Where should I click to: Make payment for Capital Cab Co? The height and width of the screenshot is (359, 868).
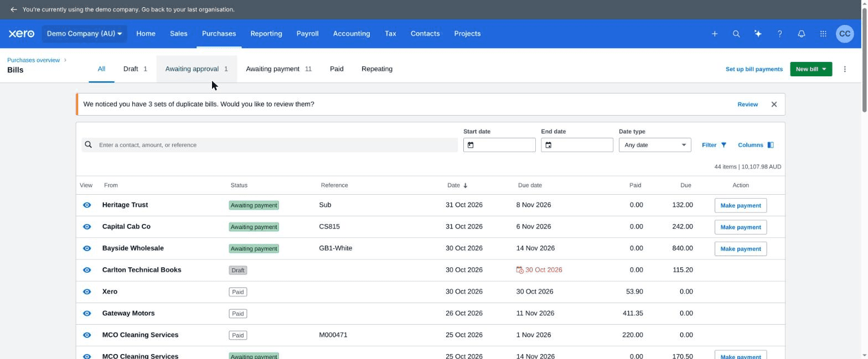tap(741, 227)
